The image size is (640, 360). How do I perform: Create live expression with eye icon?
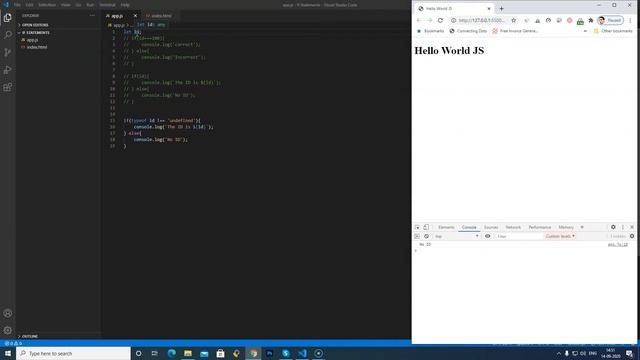(x=487, y=236)
